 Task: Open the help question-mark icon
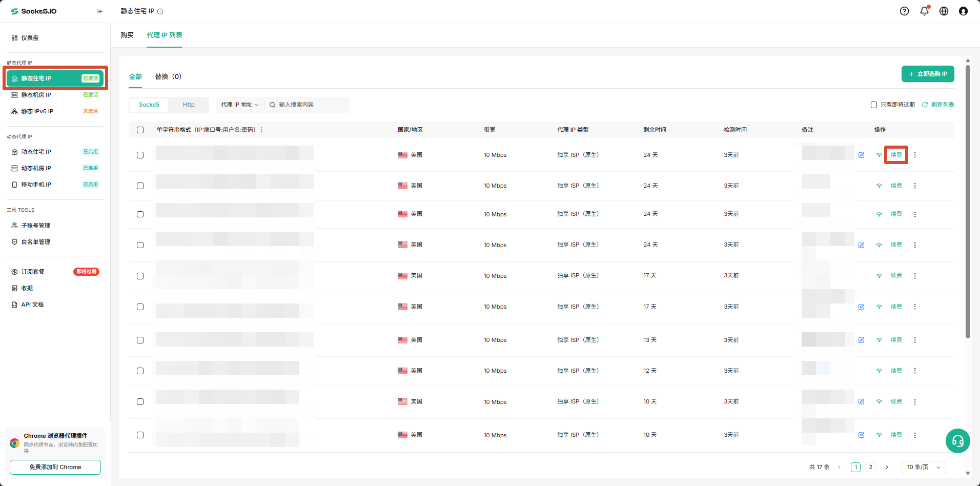(904, 11)
